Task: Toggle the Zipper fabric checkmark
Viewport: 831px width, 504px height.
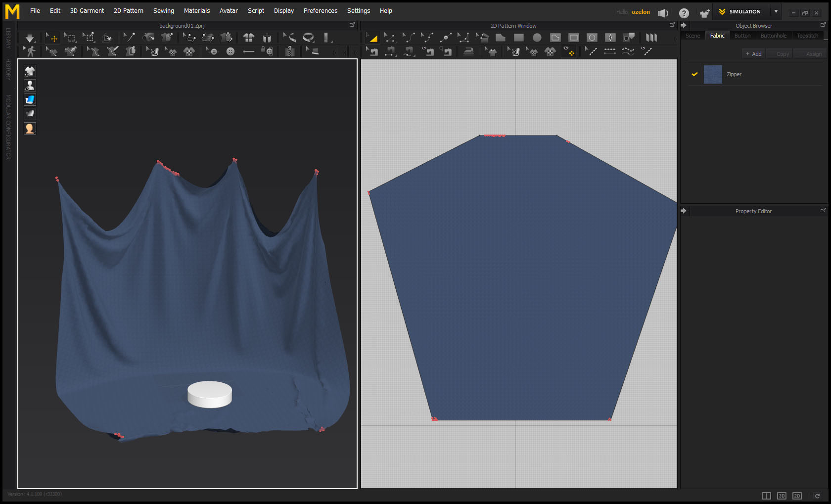Action: [694, 74]
